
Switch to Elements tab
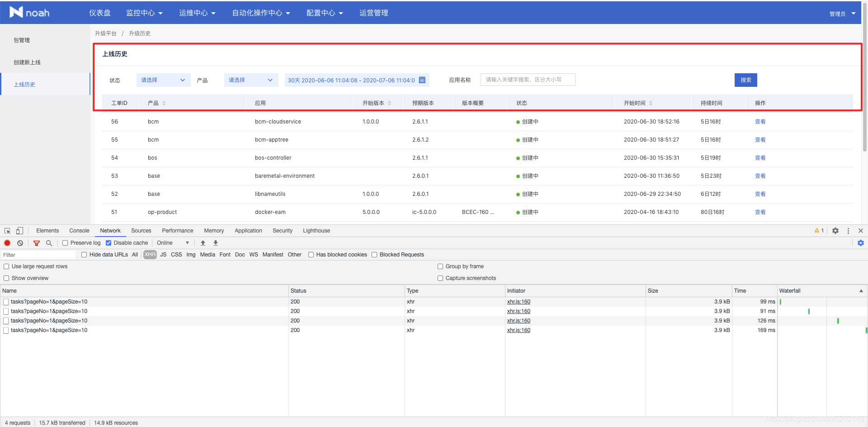point(47,231)
